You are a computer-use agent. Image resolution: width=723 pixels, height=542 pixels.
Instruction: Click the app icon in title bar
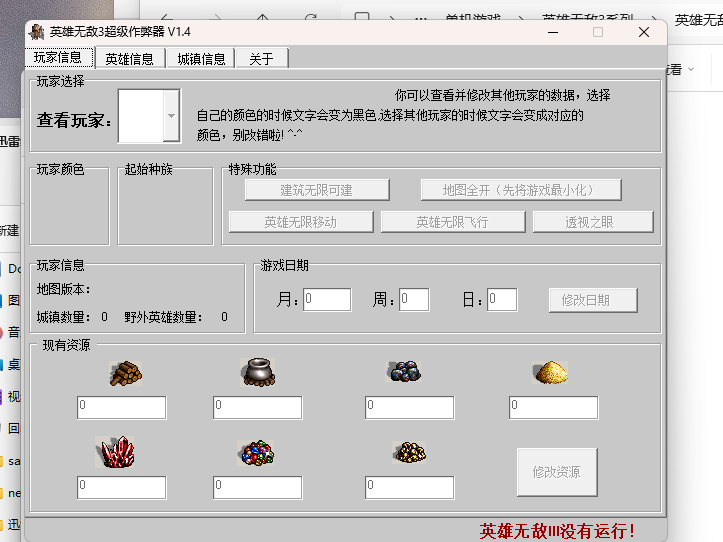pyautogui.click(x=36, y=32)
